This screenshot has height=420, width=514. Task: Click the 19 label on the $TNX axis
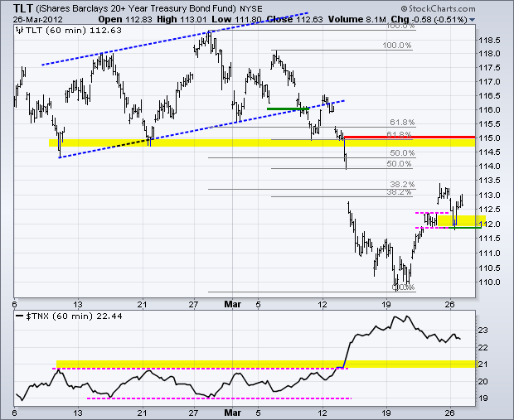coord(482,398)
